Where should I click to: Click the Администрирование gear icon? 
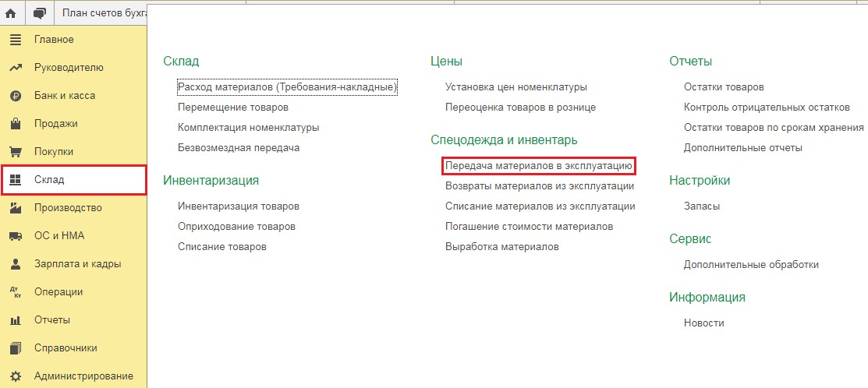point(15,376)
